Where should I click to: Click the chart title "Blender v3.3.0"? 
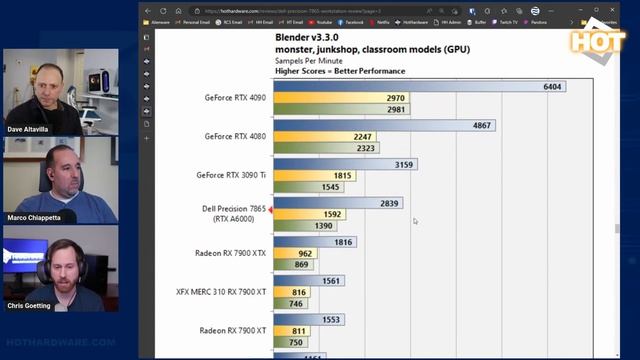point(307,38)
